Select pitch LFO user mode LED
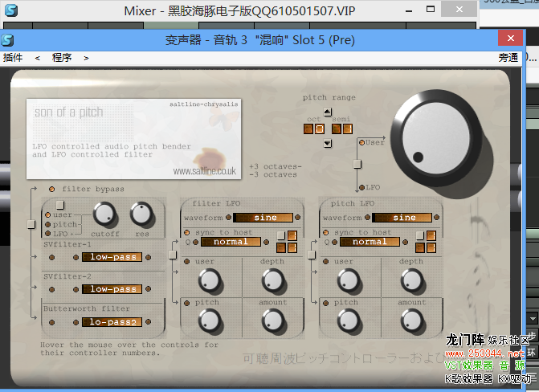This screenshot has width=539, height=392. click(326, 262)
